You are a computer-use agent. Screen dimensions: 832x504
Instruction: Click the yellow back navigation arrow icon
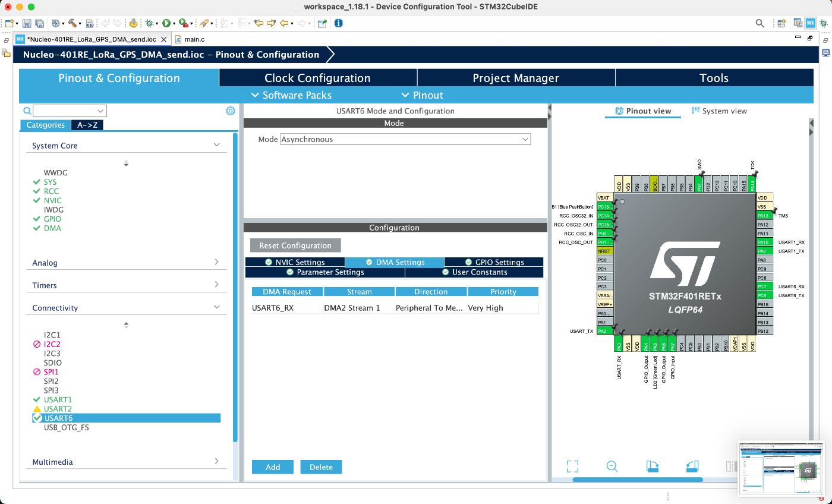click(x=284, y=23)
